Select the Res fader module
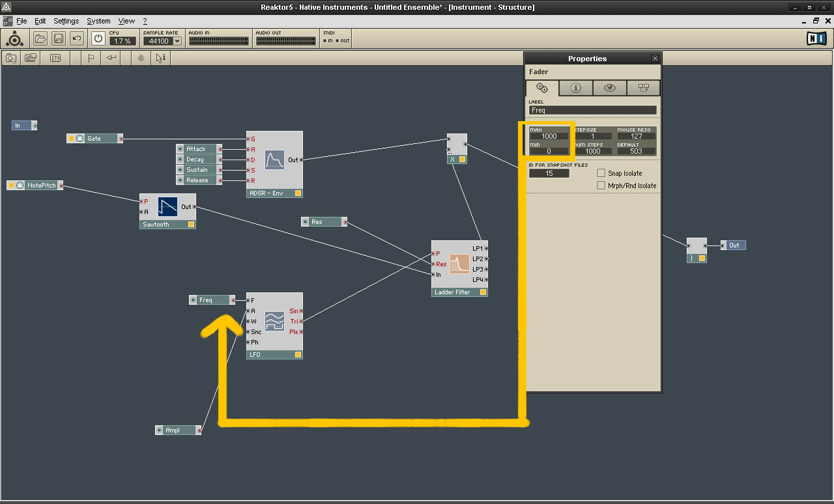The height and width of the screenshot is (504, 834). coord(324,222)
